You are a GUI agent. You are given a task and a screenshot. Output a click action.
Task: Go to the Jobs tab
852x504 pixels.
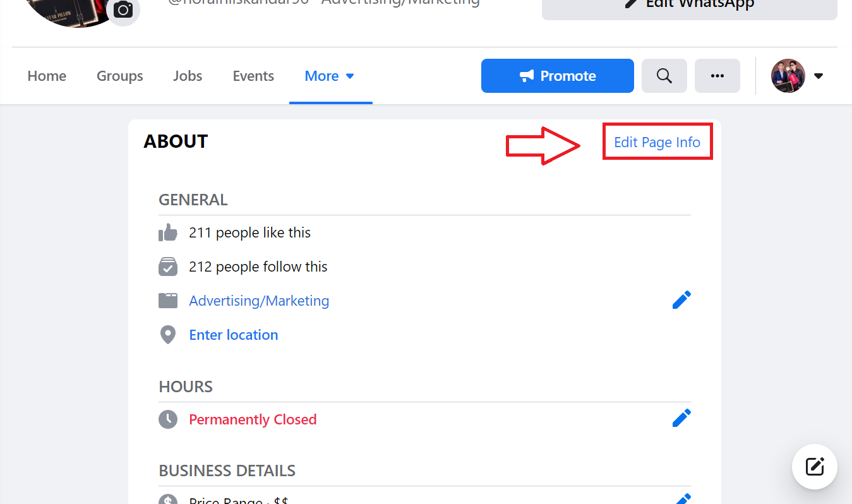coord(188,76)
